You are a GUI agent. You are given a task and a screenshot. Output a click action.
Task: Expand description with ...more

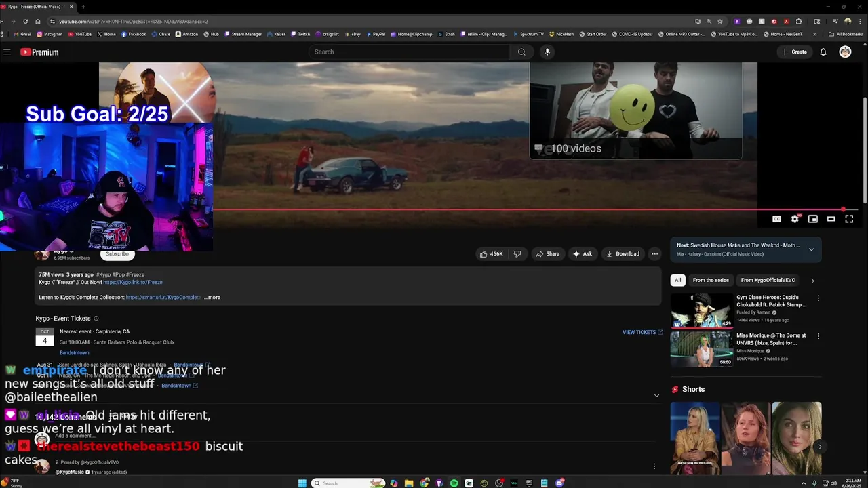pyautogui.click(x=212, y=297)
